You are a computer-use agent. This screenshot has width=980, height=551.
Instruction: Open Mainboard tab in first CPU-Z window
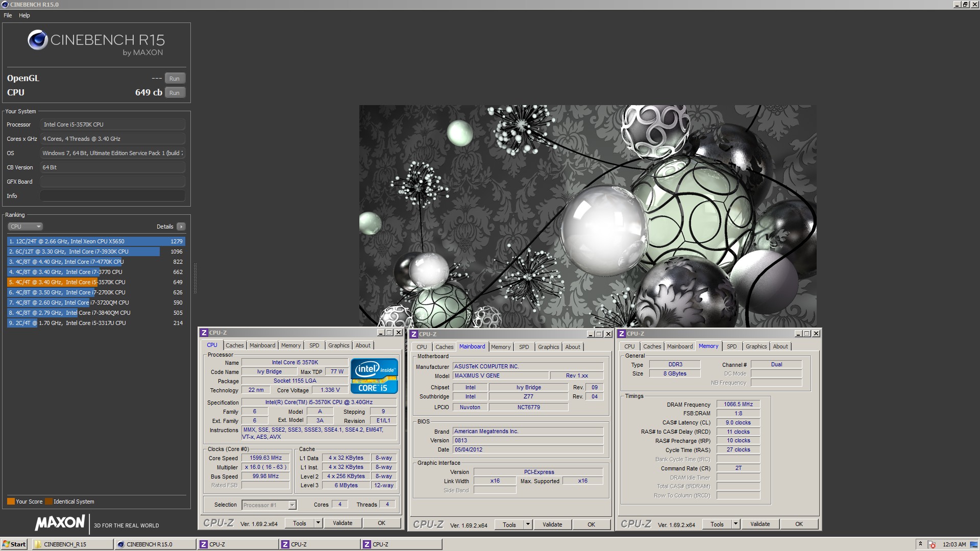point(262,345)
